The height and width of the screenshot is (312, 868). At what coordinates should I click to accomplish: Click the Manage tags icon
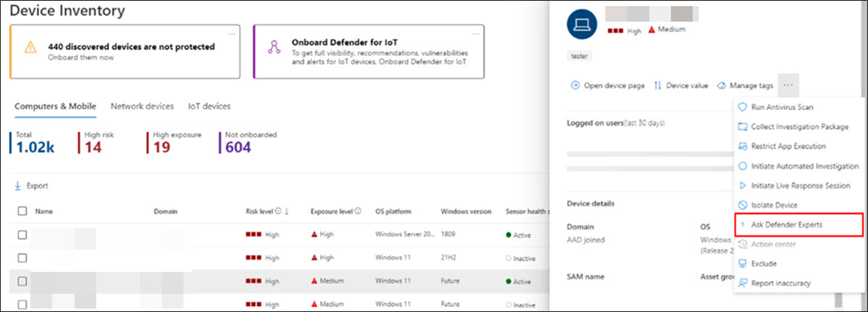(x=722, y=86)
